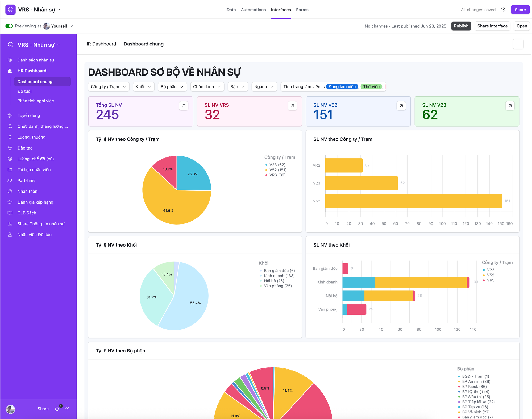The image size is (532, 419).
Task: Click the Ban giám đốc bar in Khối chart
Action: [345, 269]
